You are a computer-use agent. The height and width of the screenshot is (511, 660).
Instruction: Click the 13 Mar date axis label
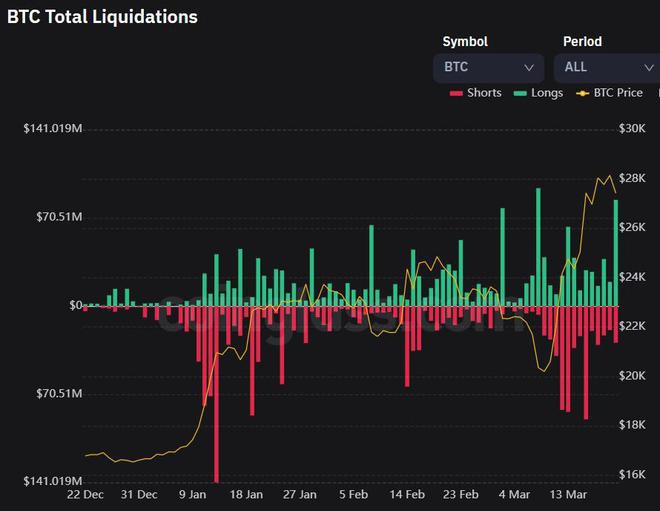tap(569, 494)
